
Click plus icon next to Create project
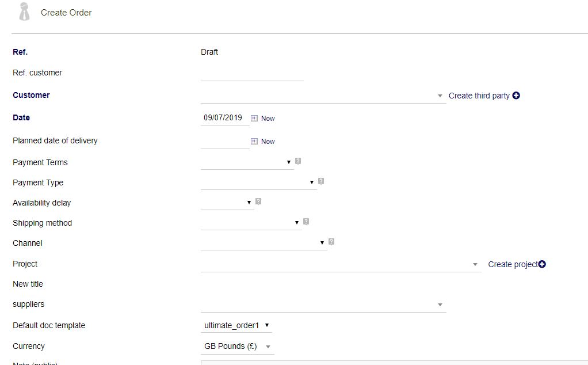(x=542, y=264)
